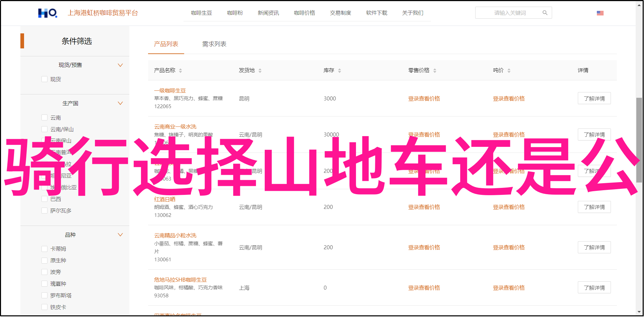Viewport: 644px width, 317px height.
Task: Sort by 零售价格 column arrows
Action: [x=435, y=70]
